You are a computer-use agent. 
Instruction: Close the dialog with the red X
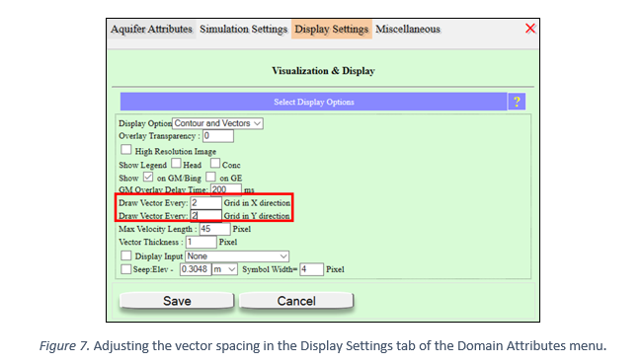click(530, 29)
